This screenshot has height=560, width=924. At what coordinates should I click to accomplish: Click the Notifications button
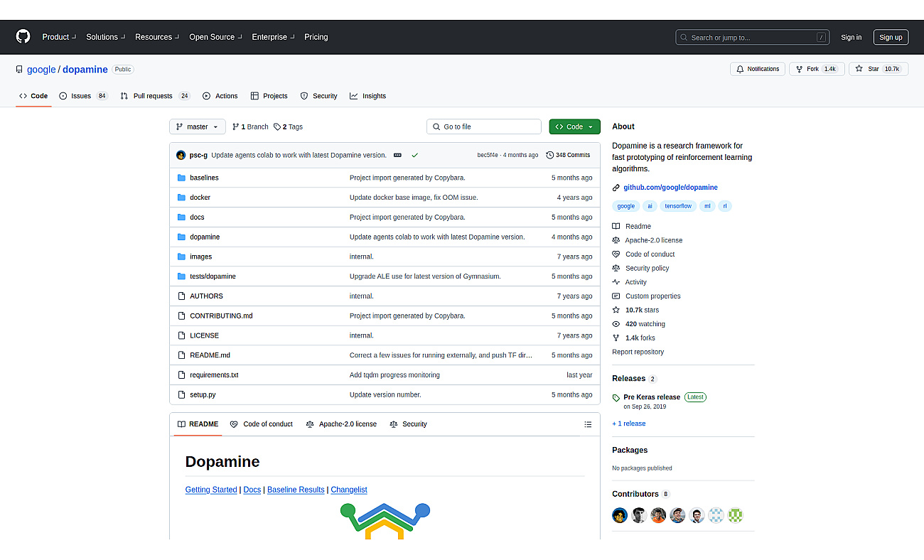point(758,69)
